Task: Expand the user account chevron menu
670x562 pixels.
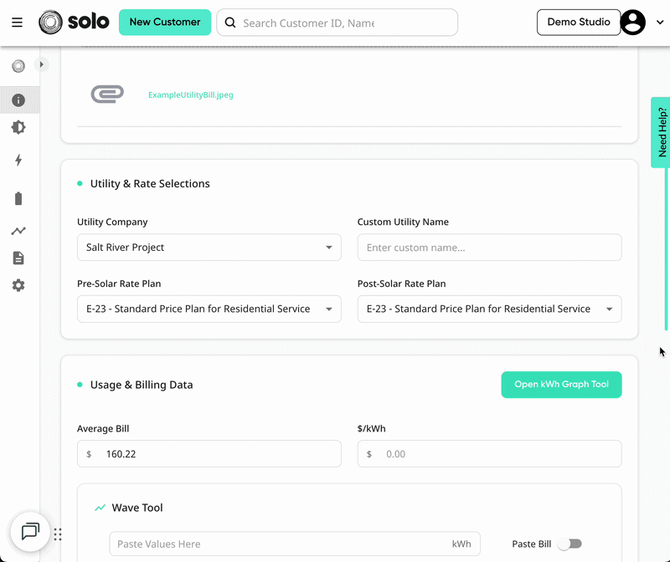Action: pyautogui.click(x=660, y=22)
